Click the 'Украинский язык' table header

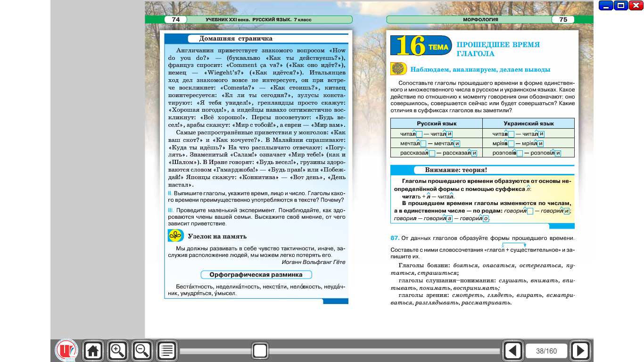[528, 123]
